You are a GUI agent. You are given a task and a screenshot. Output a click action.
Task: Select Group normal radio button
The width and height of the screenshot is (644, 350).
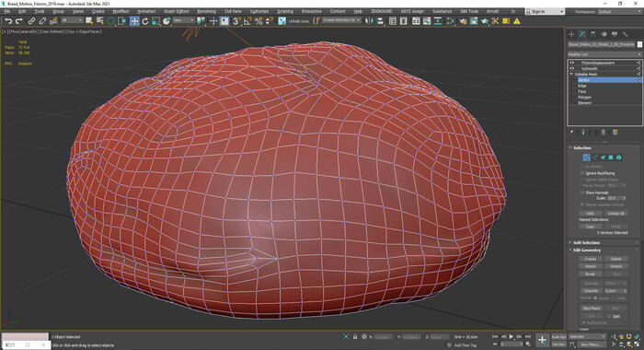coord(595,297)
